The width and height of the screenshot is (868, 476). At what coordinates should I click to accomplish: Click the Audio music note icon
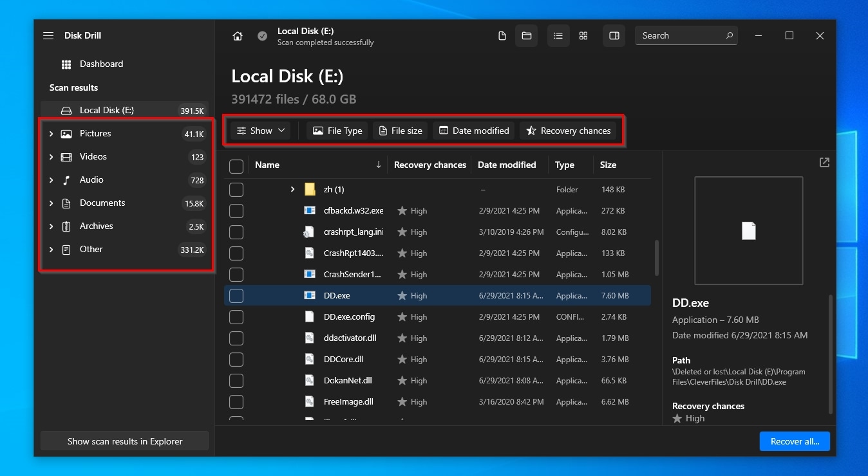pos(66,180)
